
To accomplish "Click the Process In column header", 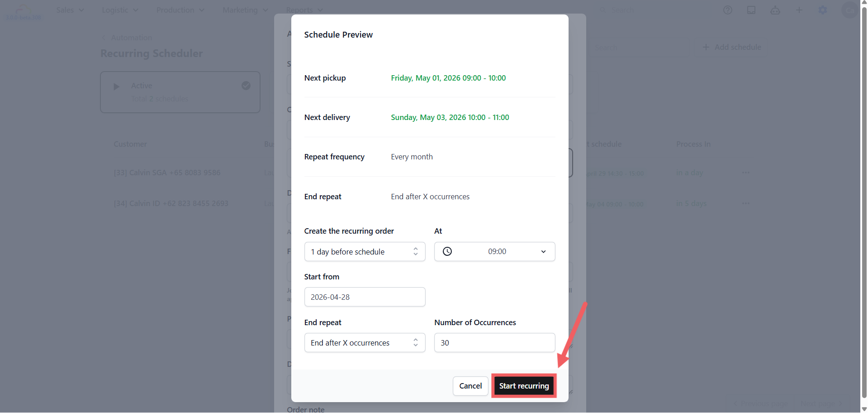I will [693, 144].
